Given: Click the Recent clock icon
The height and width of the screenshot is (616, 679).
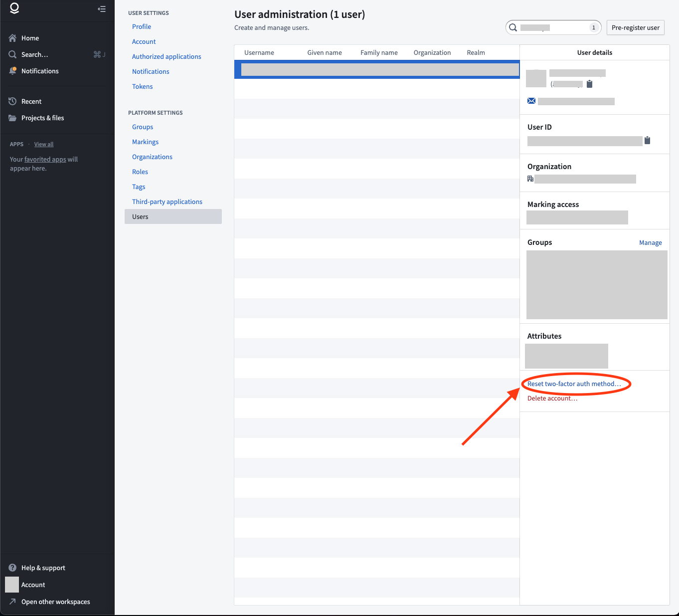Looking at the screenshot, I should (x=12, y=101).
